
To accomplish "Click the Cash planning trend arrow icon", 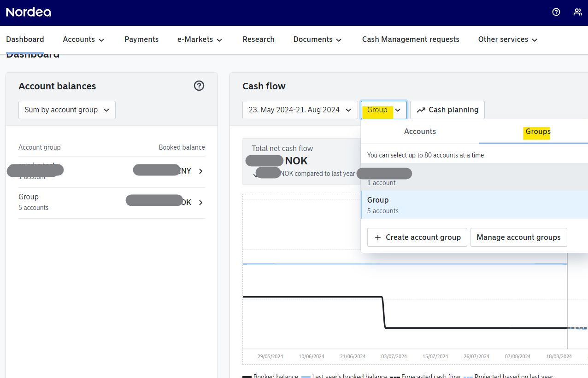I will [x=421, y=110].
